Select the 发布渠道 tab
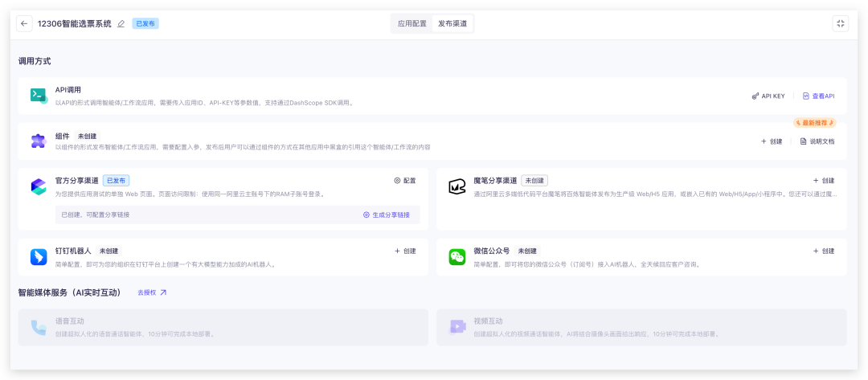868x380 pixels. [452, 24]
